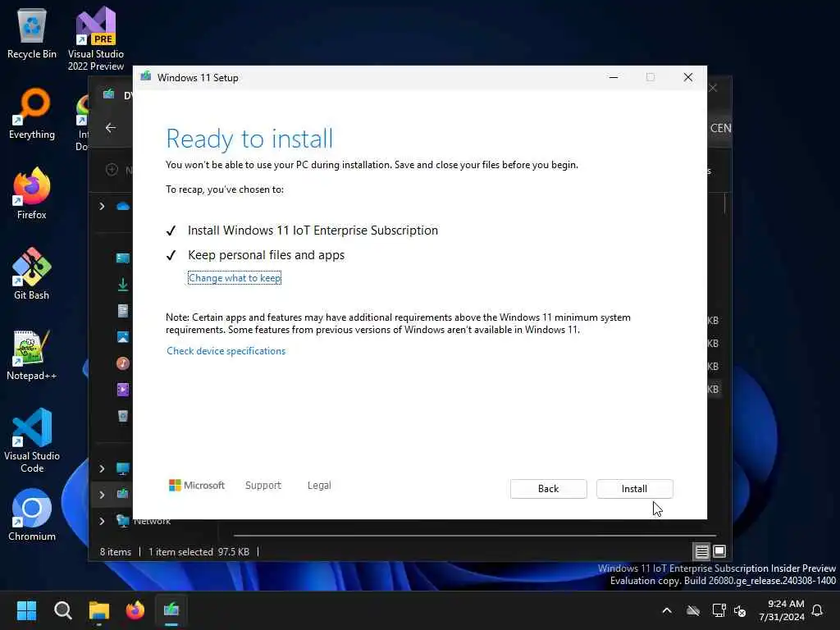
Task: Open the network status tray icon
Action: [719, 610]
